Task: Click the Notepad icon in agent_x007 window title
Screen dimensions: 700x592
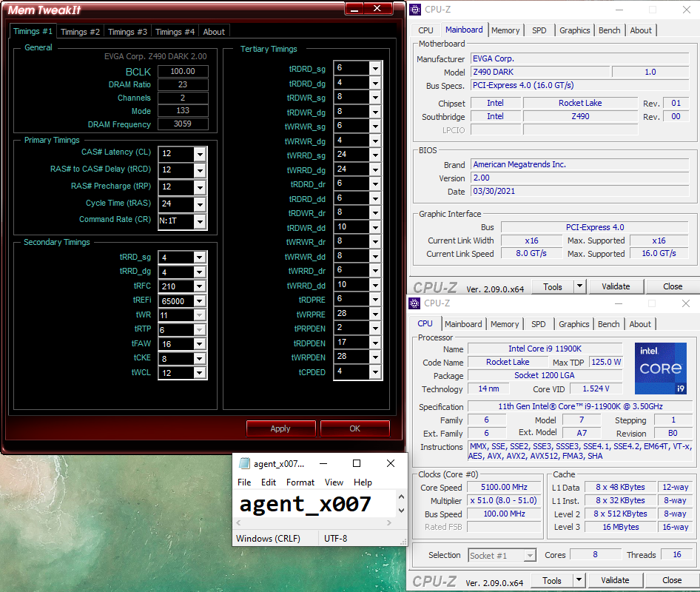Action: (x=244, y=463)
